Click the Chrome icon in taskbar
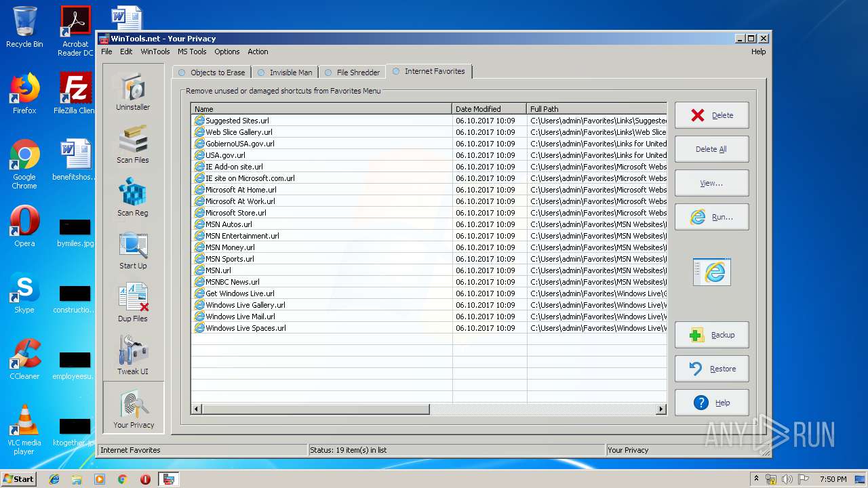This screenshot has width=868, height=488. [x=122, y=479]
